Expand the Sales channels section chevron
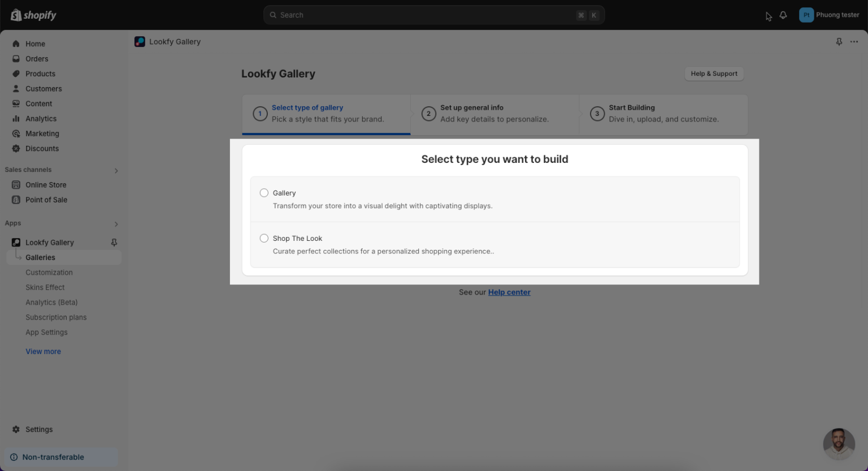Viewport: 868px width, 471px height. point(116,170)
